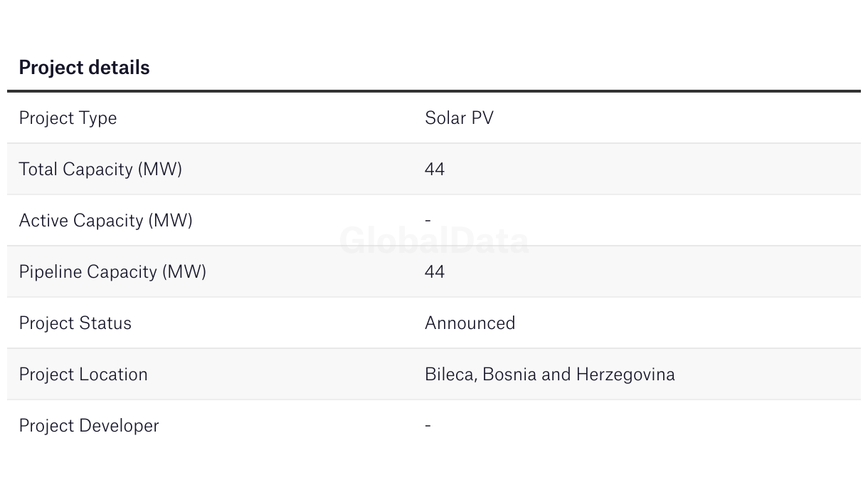This screenshot has width=868, height=480.
Task: Click the Project Developer row label
Action: click(x=89, y=426)
